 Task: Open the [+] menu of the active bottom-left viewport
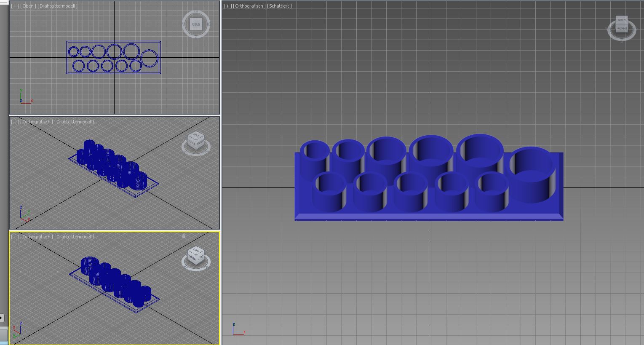[15, 237]
